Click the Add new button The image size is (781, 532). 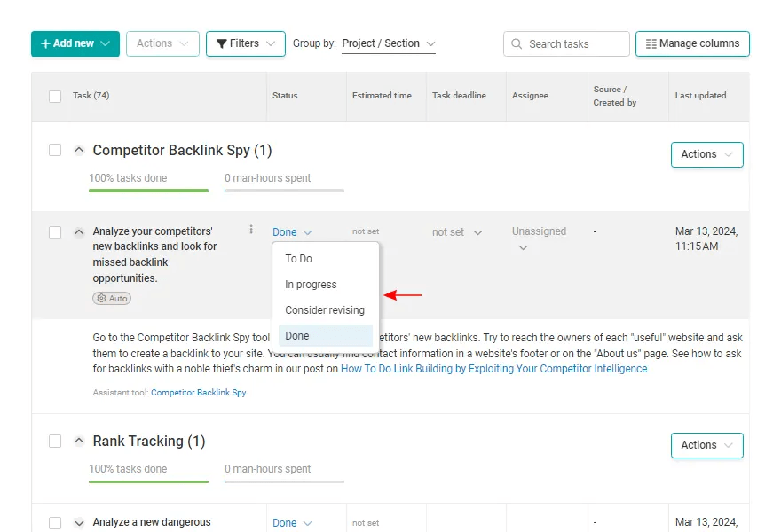[x=75, y=43]
